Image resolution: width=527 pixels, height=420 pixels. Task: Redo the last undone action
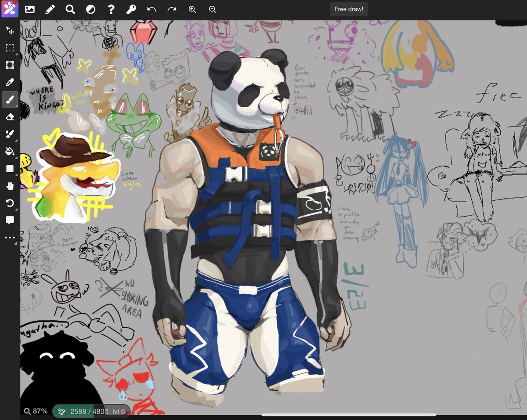click(172, 9)
